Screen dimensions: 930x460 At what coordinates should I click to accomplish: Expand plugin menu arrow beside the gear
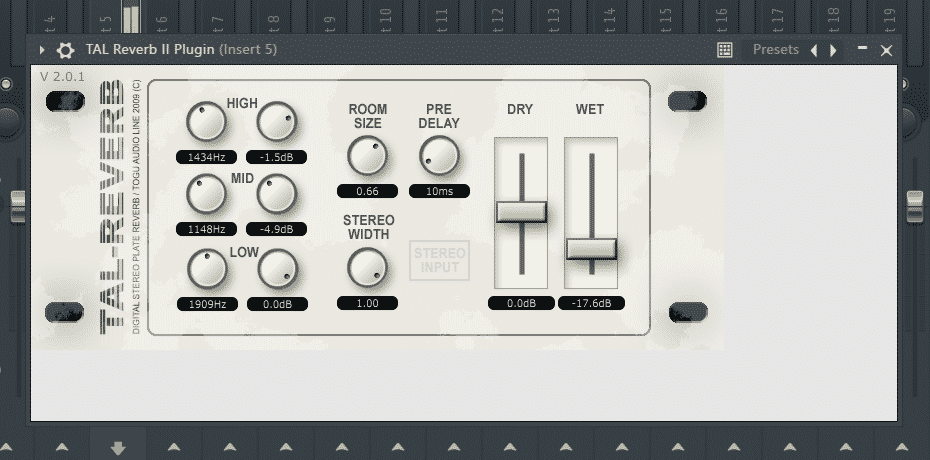[42, 50]
